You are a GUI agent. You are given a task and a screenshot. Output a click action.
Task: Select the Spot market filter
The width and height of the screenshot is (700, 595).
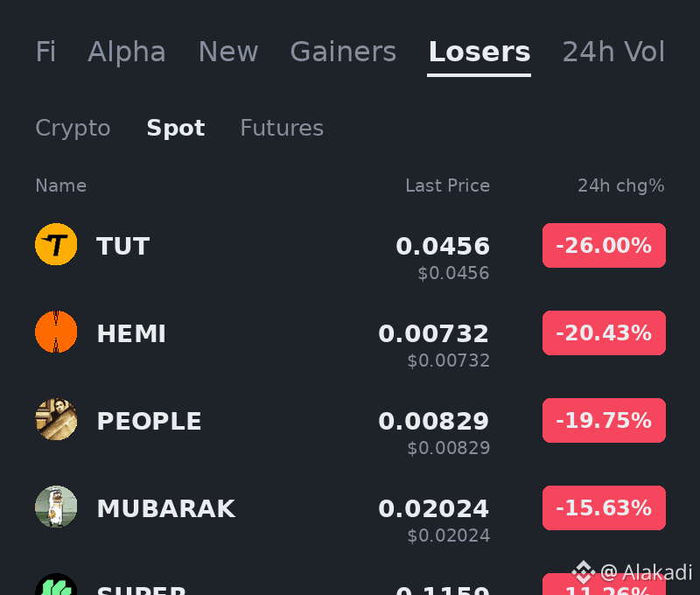pos(176,129)
